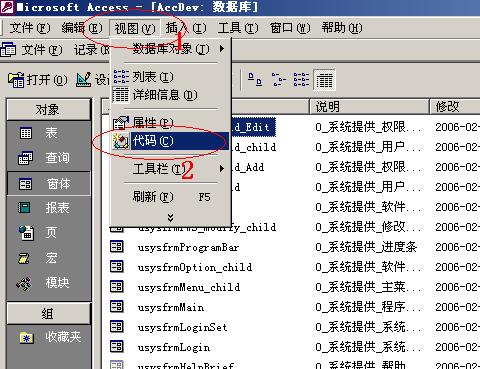This screenshot has height=369, width=480.
Task: Select 表 in the objects pane
Action: point(48,133)
